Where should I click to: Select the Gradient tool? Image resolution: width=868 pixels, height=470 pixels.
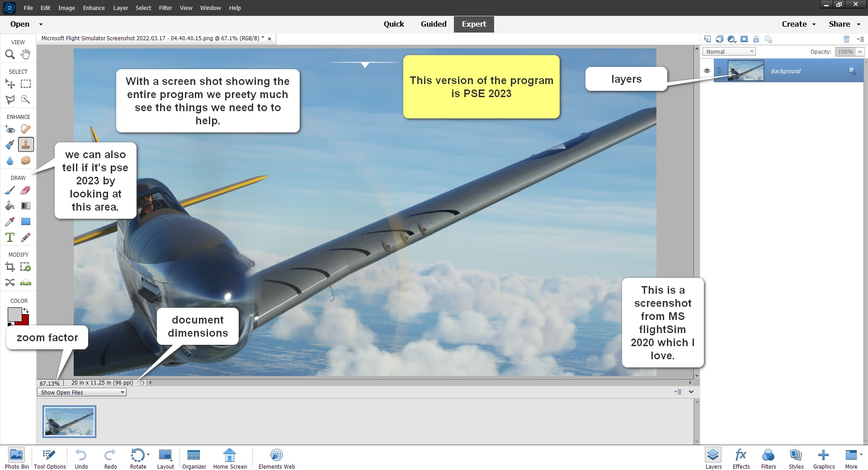[26, 206]
